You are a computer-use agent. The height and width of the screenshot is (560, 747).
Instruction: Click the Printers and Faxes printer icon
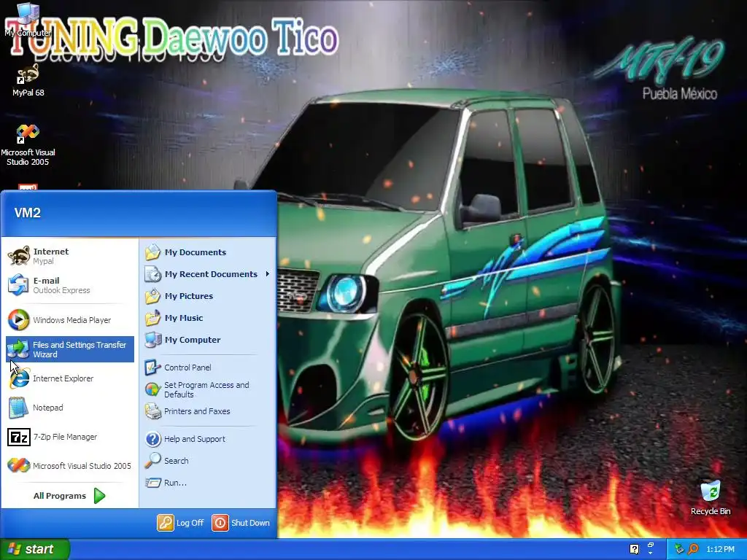coord(153,411)
